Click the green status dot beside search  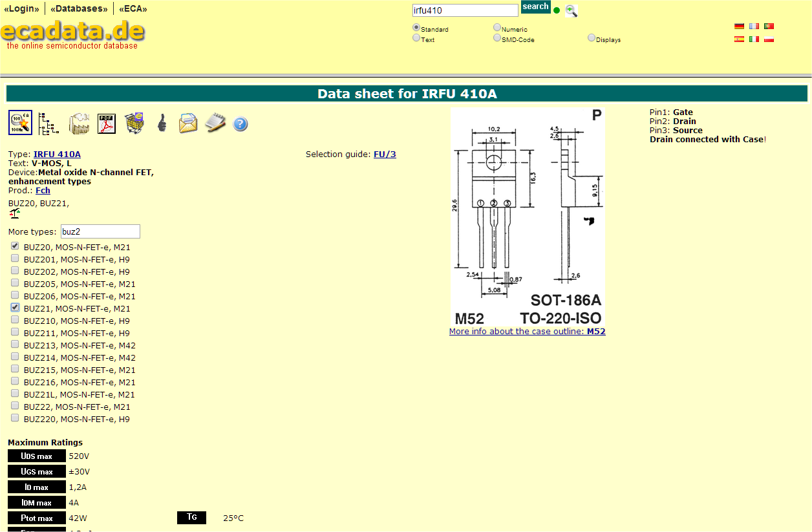pyautogui.click(x=557, y=10)
